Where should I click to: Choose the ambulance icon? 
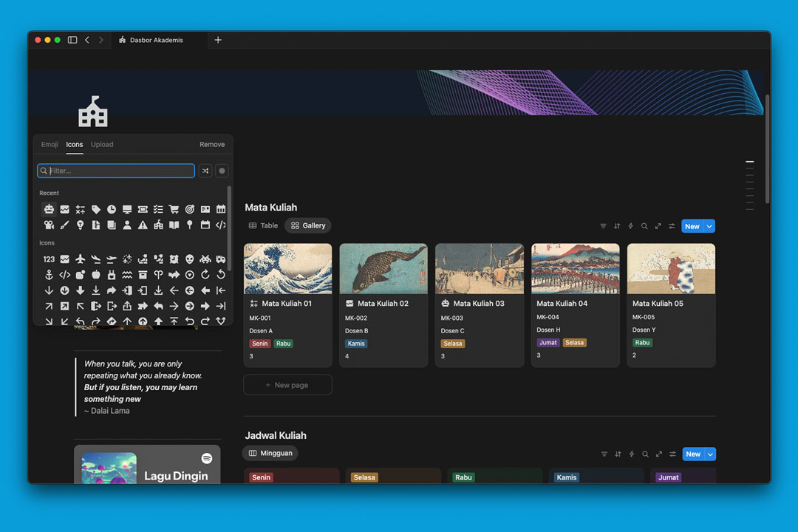point(221,259)
